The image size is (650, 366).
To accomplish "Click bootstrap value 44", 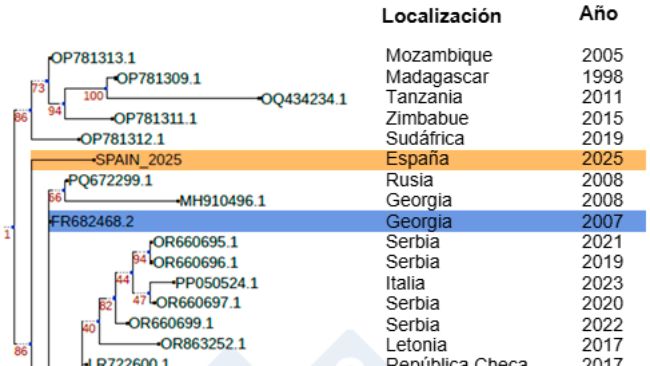I will point(122,280).
